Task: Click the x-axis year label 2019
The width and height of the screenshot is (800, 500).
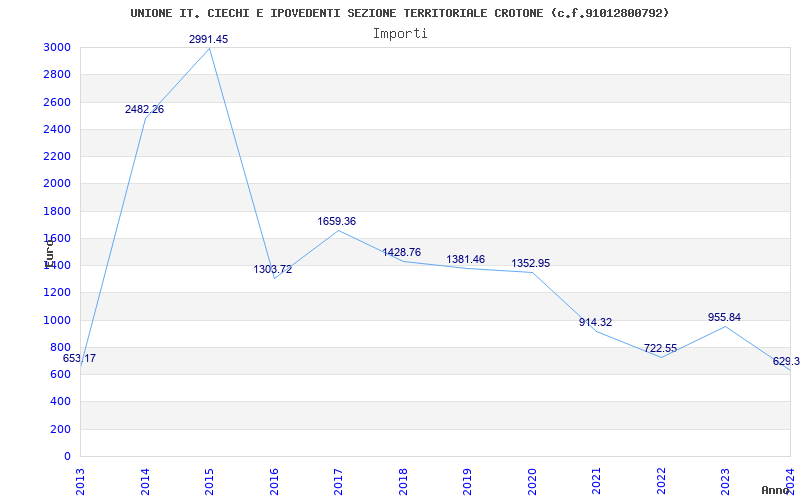Action: coord(467,481)
